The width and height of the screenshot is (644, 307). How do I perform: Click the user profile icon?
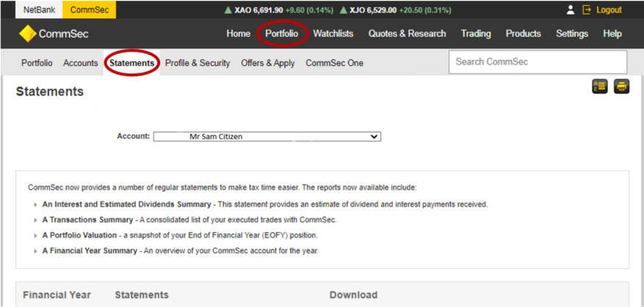point(570,10)
